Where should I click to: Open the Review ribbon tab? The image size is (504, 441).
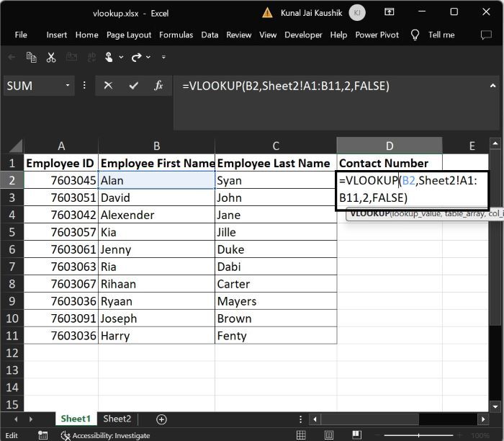239,35
